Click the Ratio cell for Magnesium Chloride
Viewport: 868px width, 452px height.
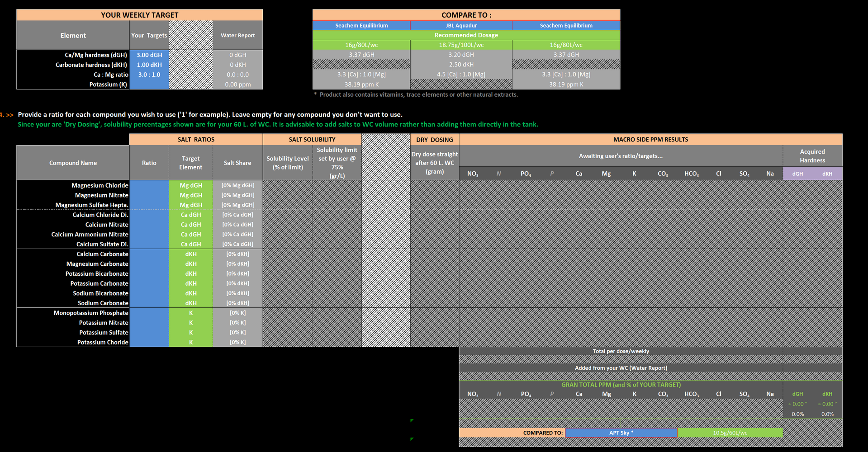[149, 185]
